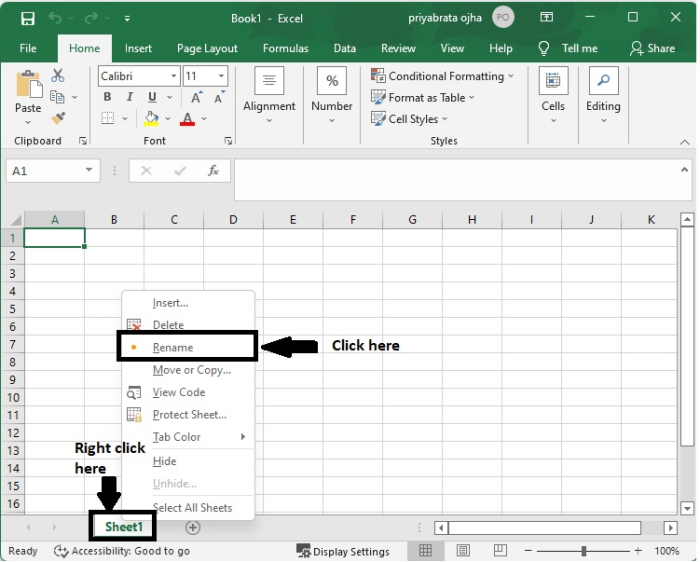The image size is (700, 562).
Task: Click the Select All corner triangle
Action: tap(14, 220)
